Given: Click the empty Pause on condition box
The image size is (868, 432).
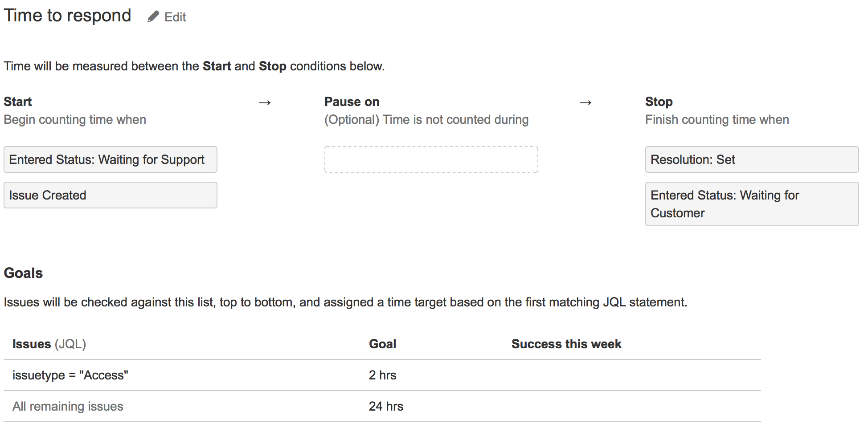Looking at the screenshot, I should (x=431, y=159).
